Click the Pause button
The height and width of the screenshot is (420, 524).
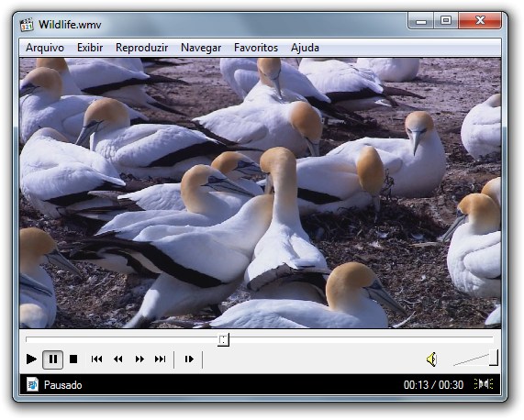coord(53,359)
